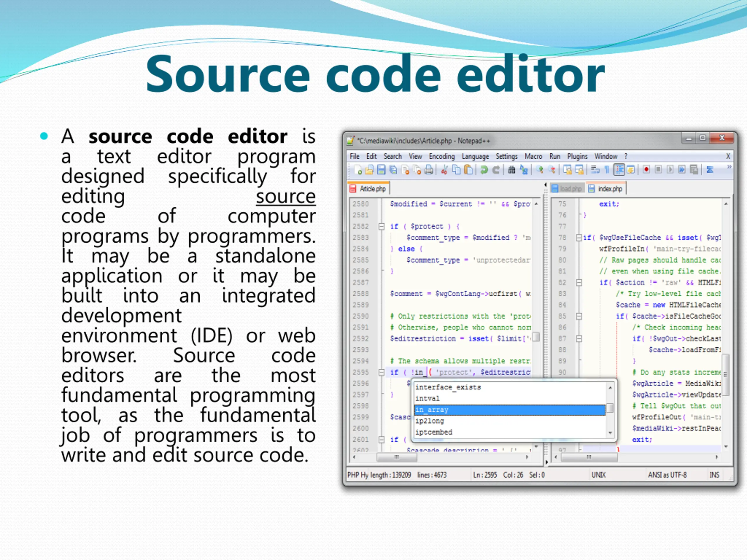The width and height of the screenshot is (747, 560).
Task: Click the left pane horizontal scroll thumb
Action: [x=397, y=457]
